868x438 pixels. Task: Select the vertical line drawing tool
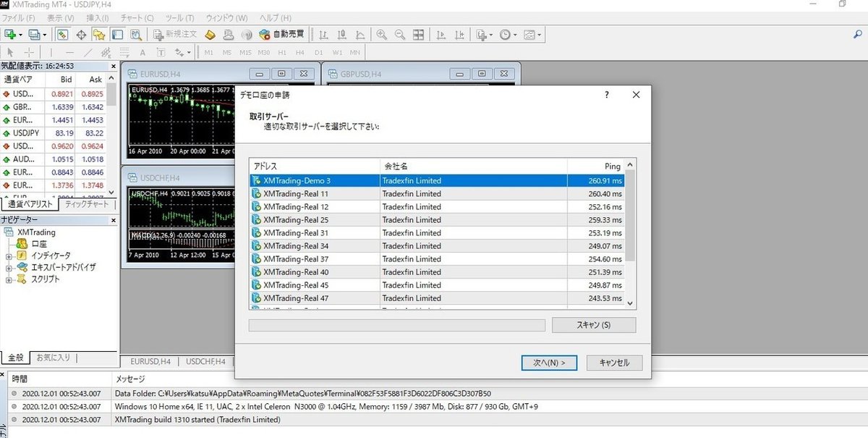point(51,52)
